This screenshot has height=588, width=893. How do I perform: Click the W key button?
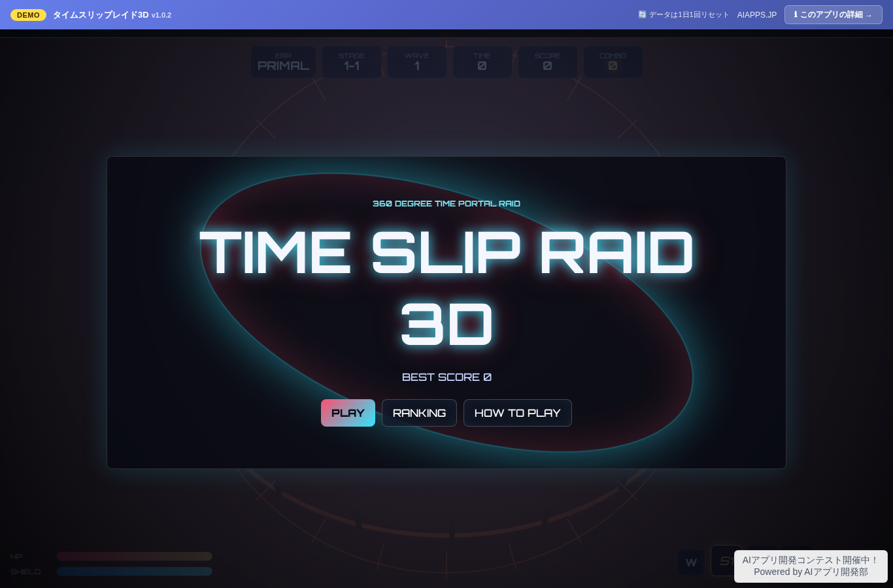tap(691, 563)
